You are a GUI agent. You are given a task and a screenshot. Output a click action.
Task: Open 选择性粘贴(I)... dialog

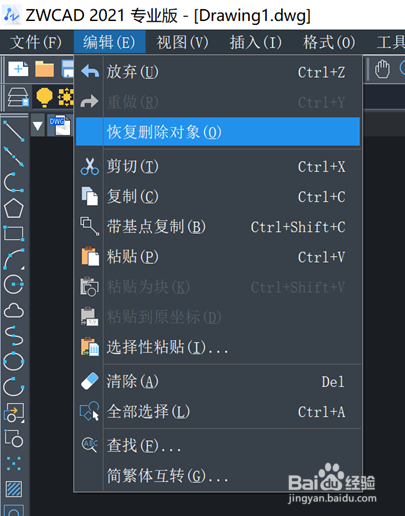pyautogui.click(x=218, y=347)
